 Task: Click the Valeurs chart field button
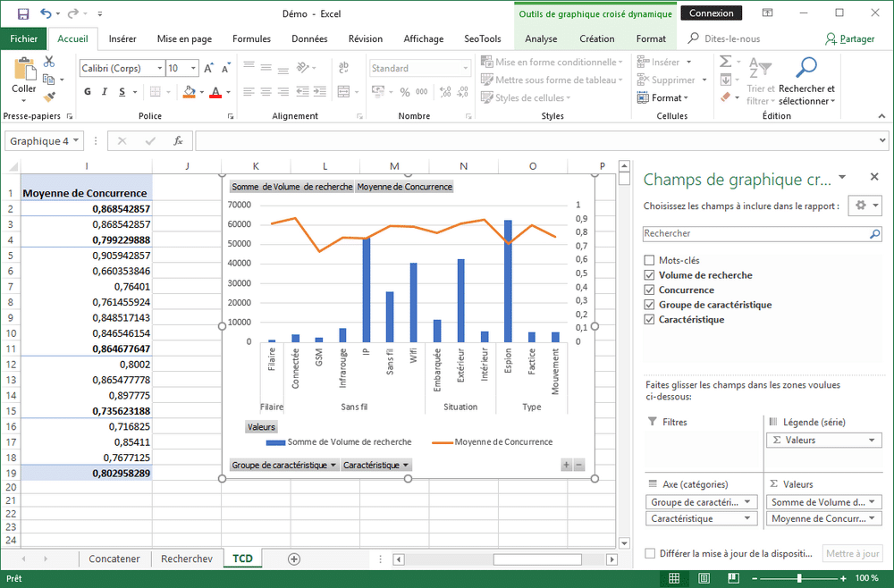click(261, 427)
